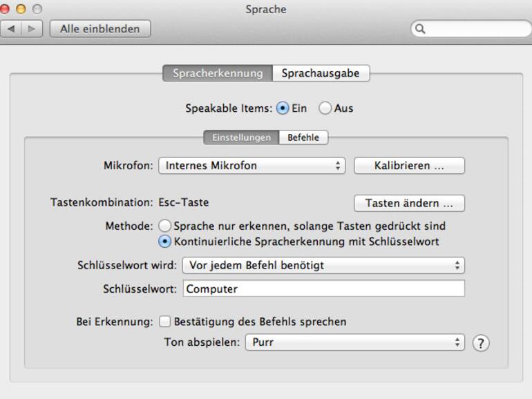Open the Mikrofon dropdown
The width and height of the screenshot is (532, 399).
[x=251, y=166]
